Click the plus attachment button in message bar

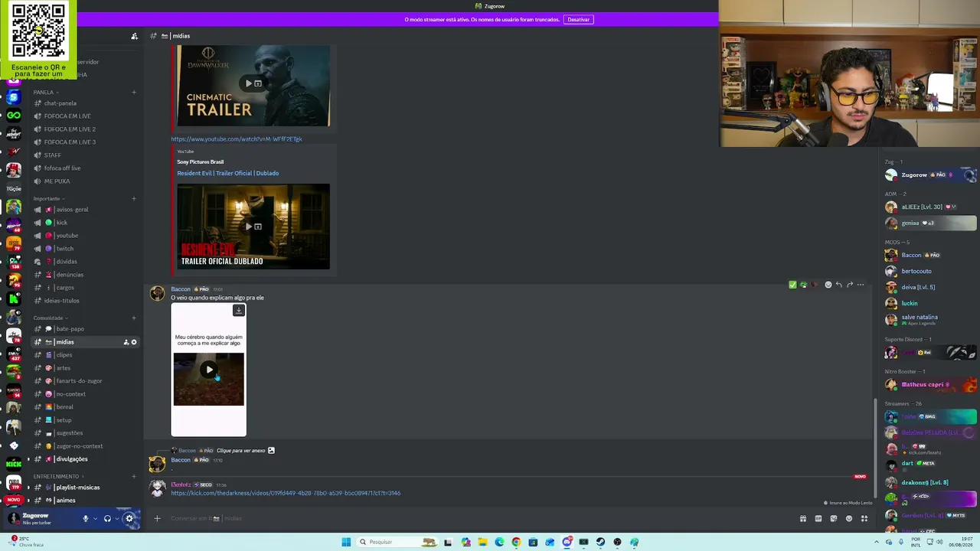(157, 519)
